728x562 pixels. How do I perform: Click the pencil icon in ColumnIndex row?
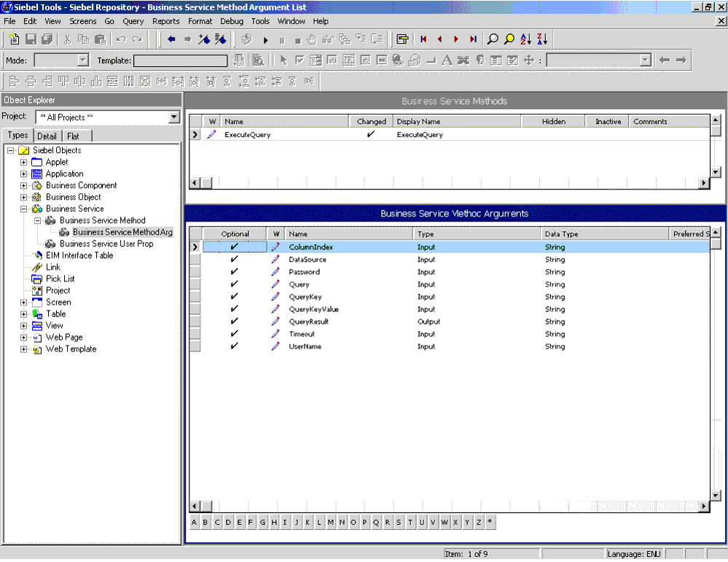pos(275,247)
